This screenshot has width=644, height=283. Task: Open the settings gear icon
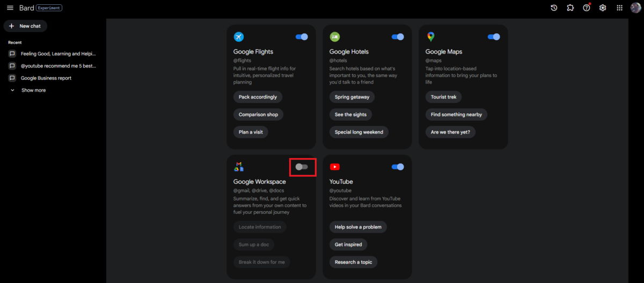[603, 8]
